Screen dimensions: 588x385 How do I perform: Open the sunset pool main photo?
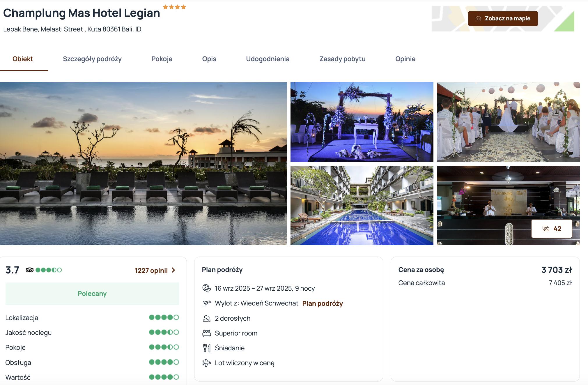pos(144,163)
